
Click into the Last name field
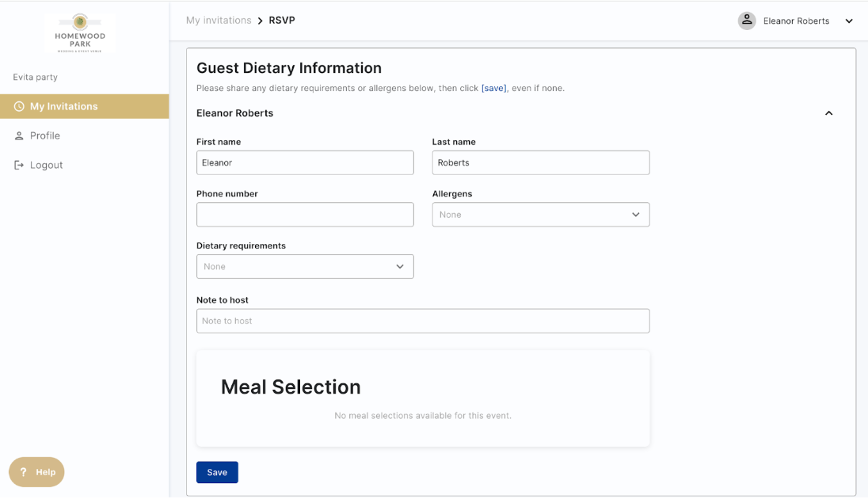coord(540,162)
